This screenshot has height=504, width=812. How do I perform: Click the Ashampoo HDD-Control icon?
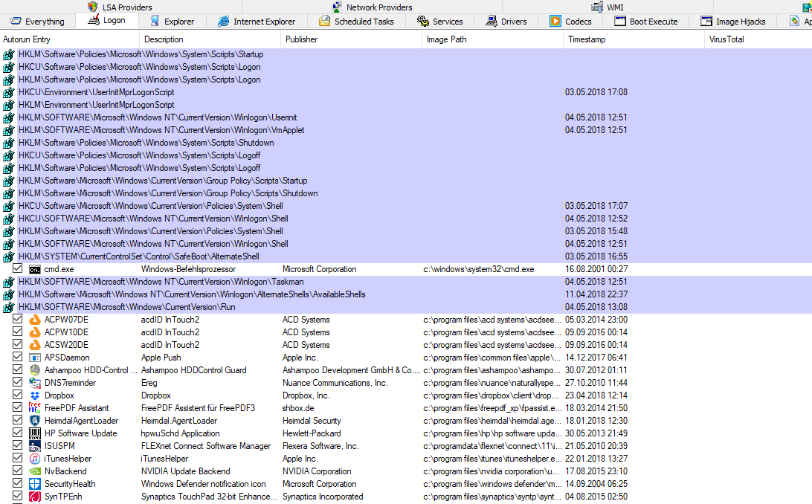tap(35, 370)
